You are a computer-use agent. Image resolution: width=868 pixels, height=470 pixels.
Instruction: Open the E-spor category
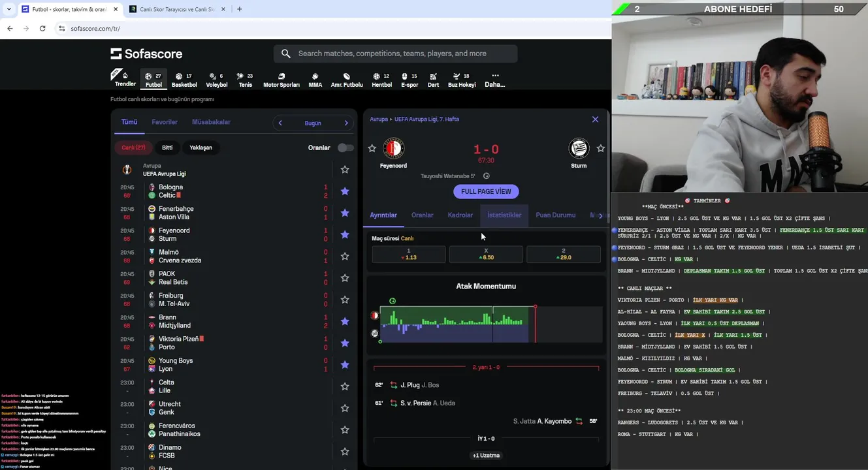[x=410, y=79]
